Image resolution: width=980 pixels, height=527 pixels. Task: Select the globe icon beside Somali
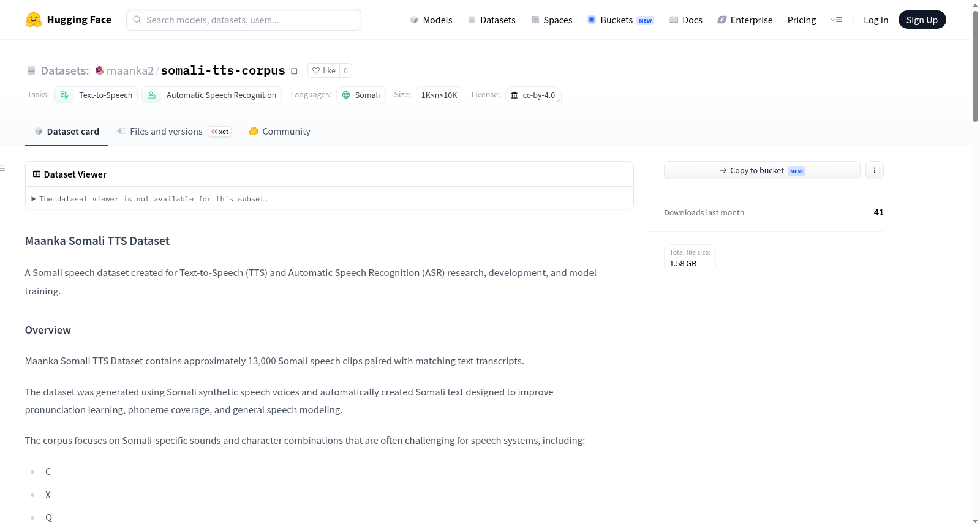[346, 95]
